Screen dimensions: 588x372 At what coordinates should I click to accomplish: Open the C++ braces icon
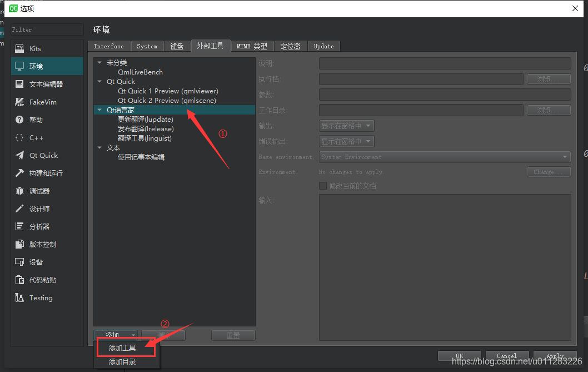click(19, 137)
